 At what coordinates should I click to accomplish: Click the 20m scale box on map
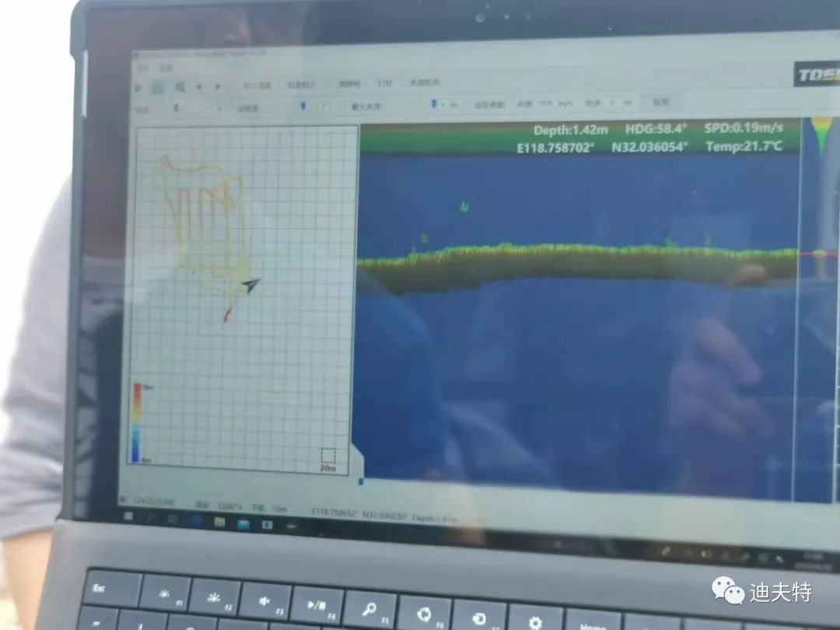[328, 456]
